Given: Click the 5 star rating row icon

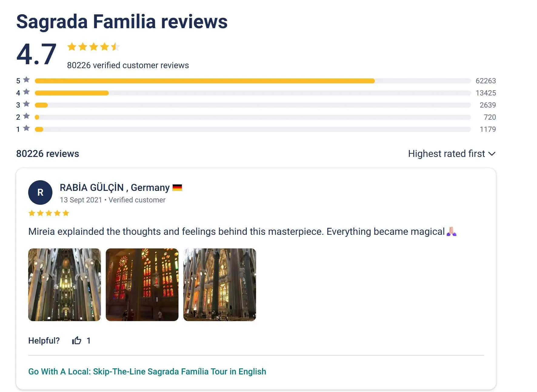Looking at the screenshot, I should (27, 80).
